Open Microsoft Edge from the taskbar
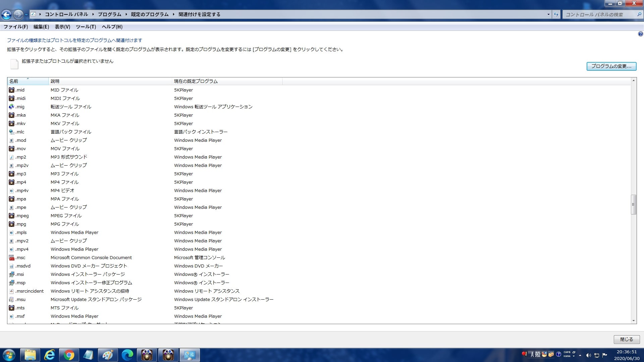 point(127,355)
